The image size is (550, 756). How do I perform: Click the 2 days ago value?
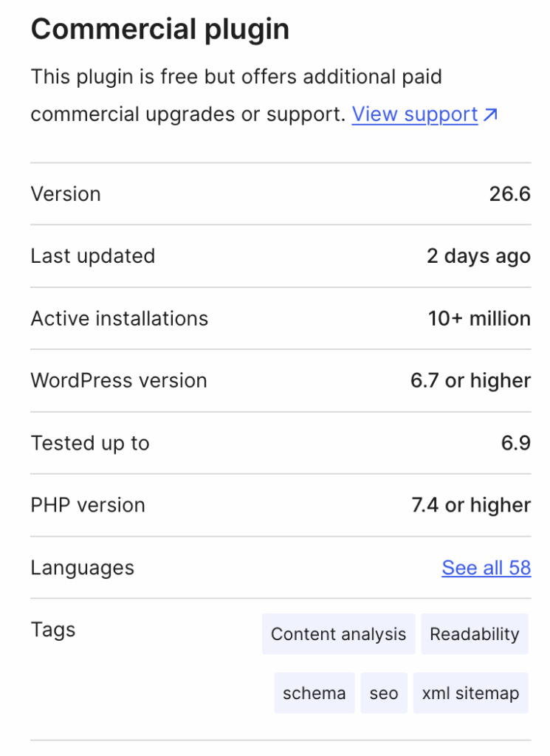(x=478, y=256)
